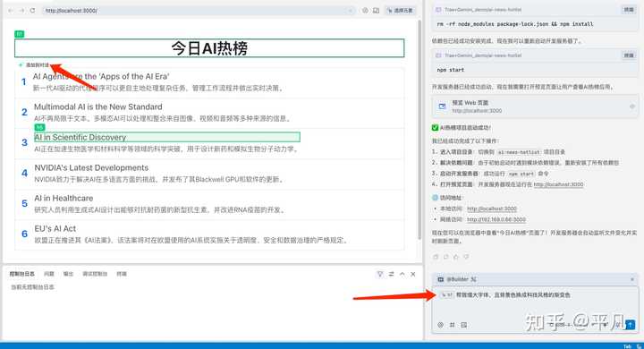Select highlighted 'AI in Scientific Discovery' title
644x349 pixels.
tap(167, 137)
